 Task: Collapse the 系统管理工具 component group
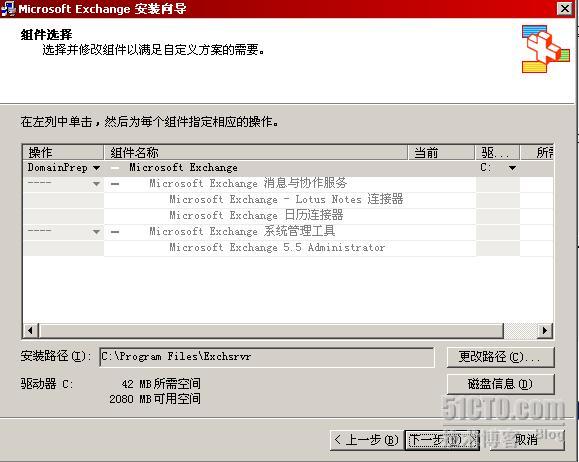115,232
